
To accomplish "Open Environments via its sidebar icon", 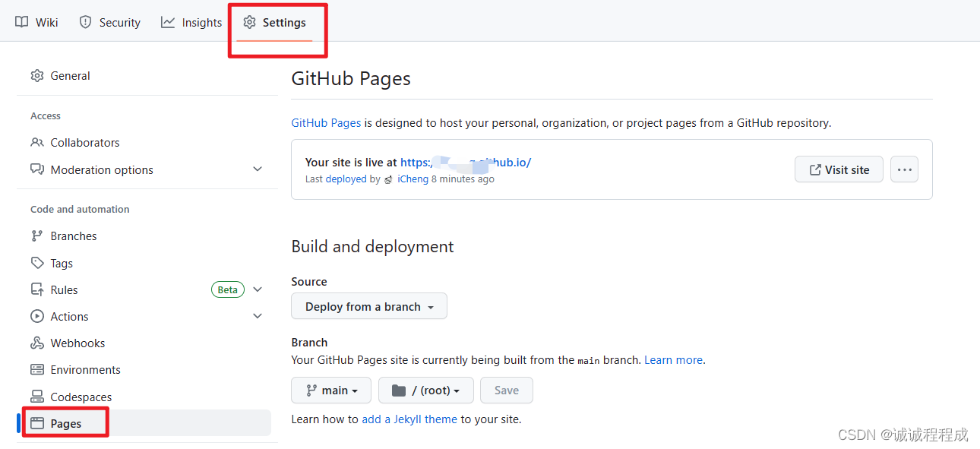I will point(36,369).
